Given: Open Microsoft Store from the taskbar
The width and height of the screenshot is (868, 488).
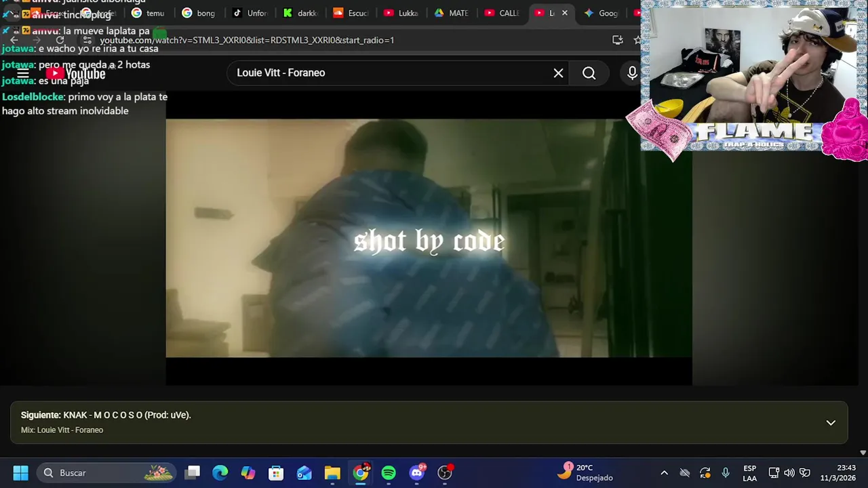Looking at the screenshot, I should pos(276,472).
